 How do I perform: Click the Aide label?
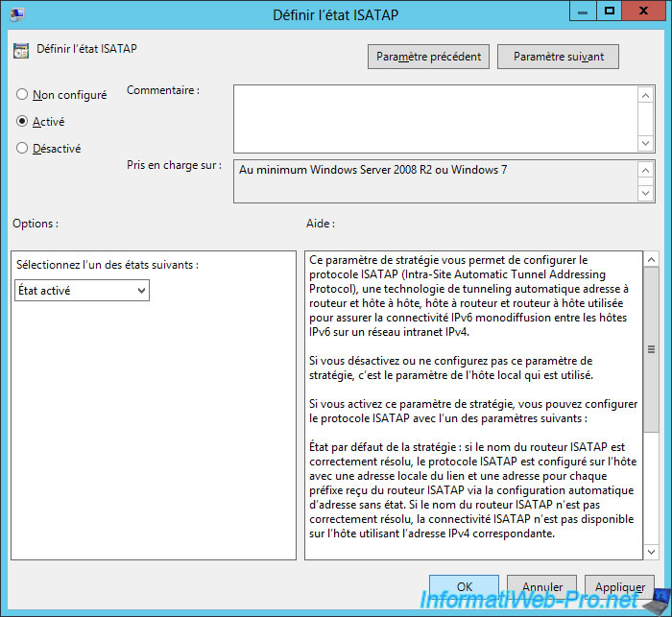click(321, 224)
